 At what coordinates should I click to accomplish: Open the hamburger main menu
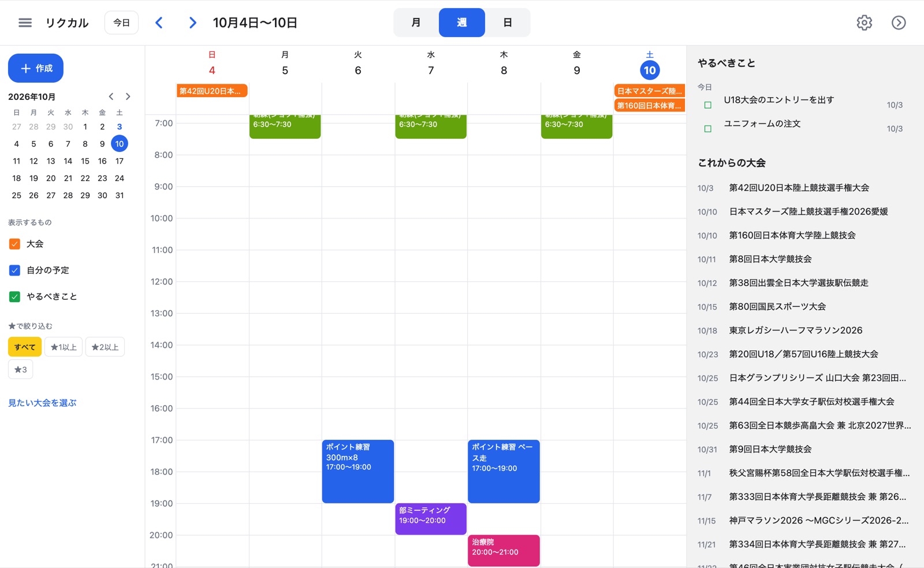25,23
